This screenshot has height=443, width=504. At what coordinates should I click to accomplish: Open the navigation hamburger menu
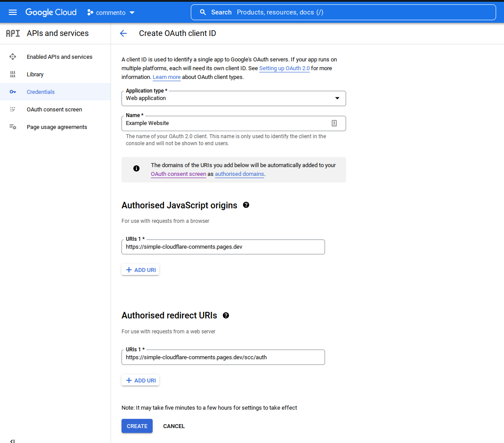click(12, 12)
